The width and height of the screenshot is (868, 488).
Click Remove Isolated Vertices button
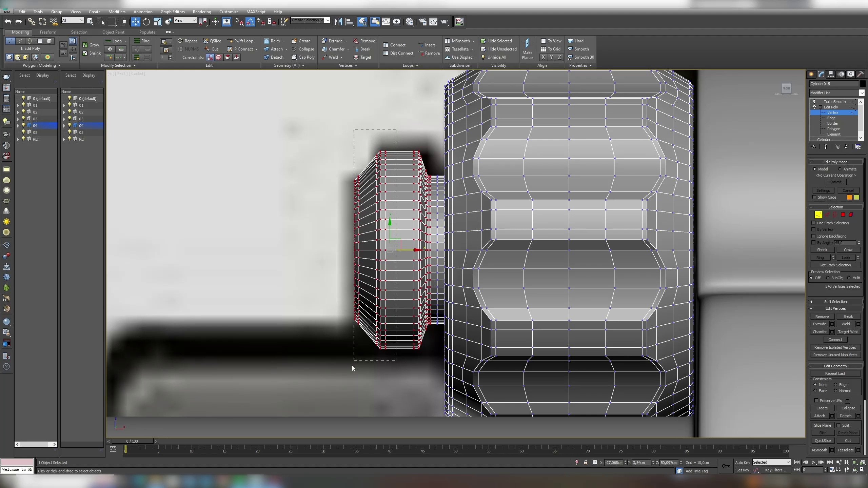coord(835,347)
